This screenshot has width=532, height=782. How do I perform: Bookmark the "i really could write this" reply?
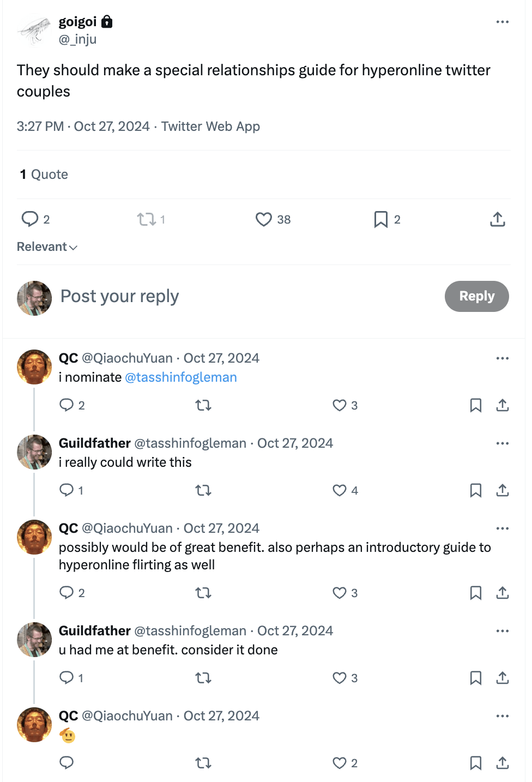tap(475, 490)
